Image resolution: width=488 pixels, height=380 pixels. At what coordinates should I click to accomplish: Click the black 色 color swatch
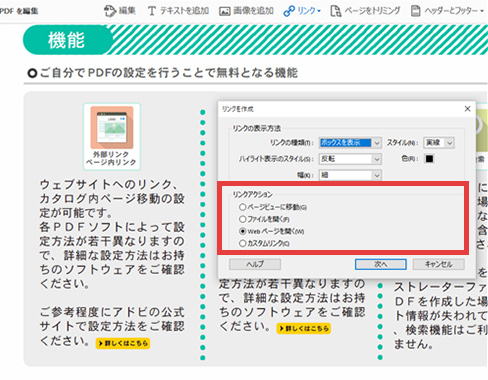pyautogui.click(x=429, y=159)
